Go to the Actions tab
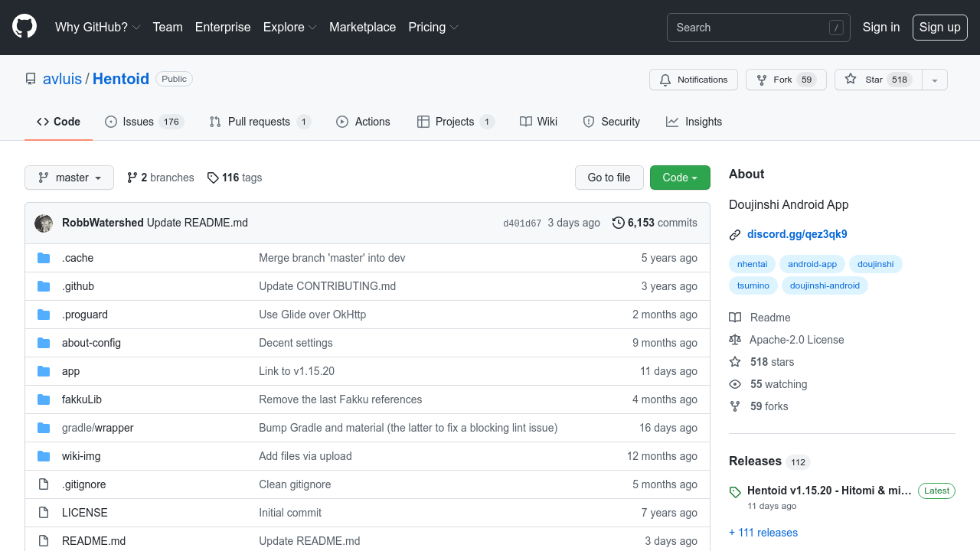 tap(363, 122)
